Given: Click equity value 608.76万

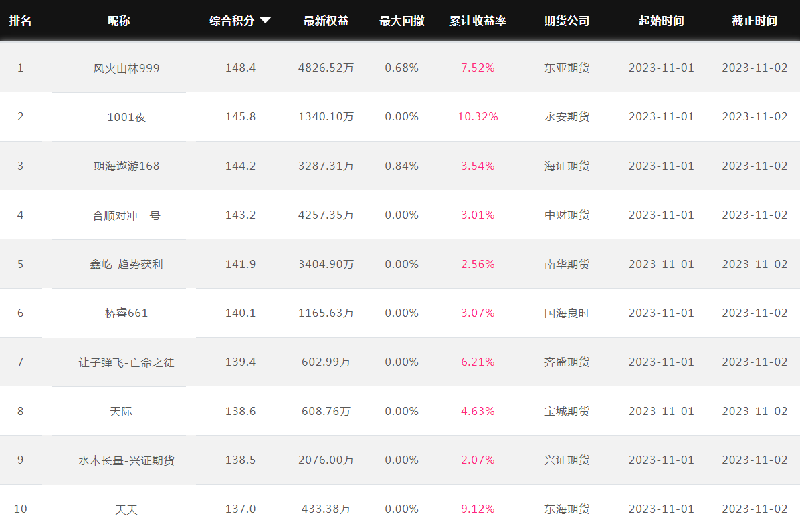Looking at the screenshot, I should (326, 411).
